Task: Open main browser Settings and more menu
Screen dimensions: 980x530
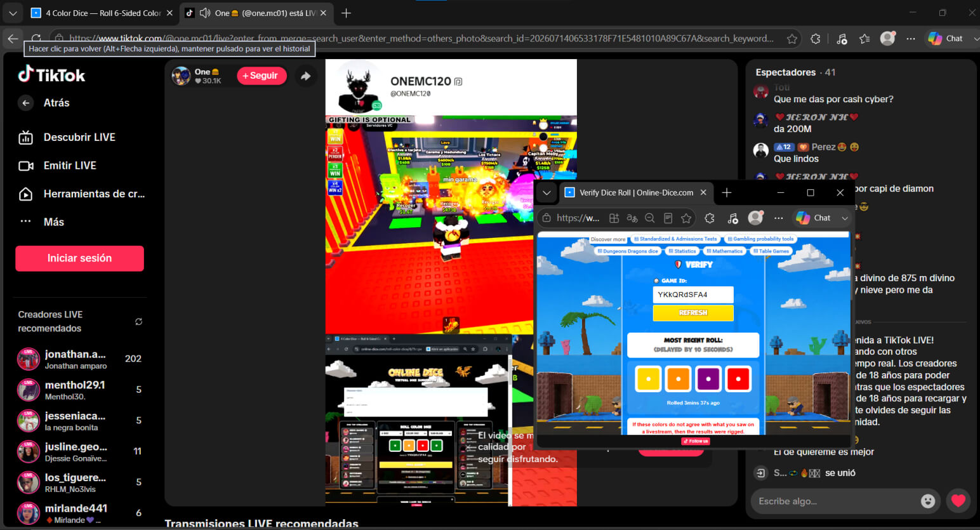Action: pos(911,39)
